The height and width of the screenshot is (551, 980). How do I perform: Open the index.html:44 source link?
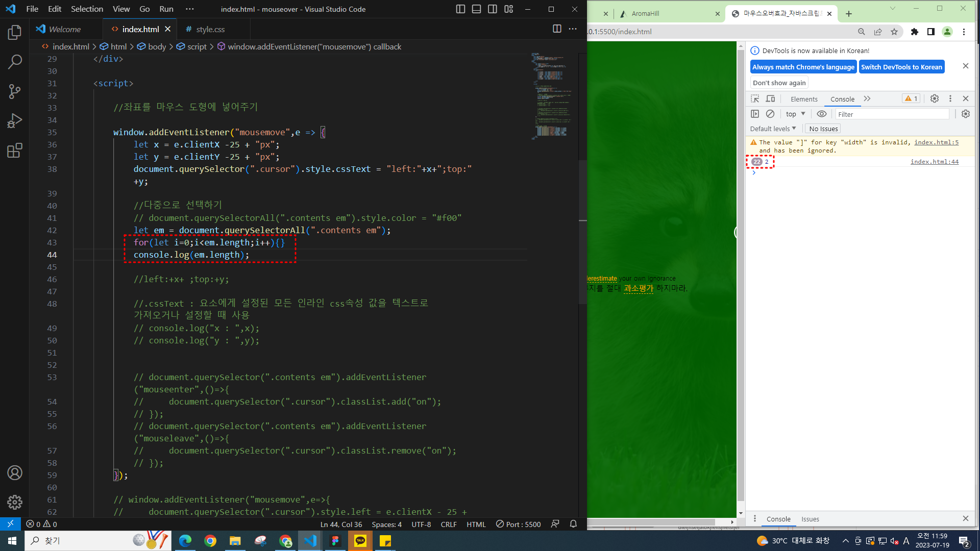tap(934, 162)
